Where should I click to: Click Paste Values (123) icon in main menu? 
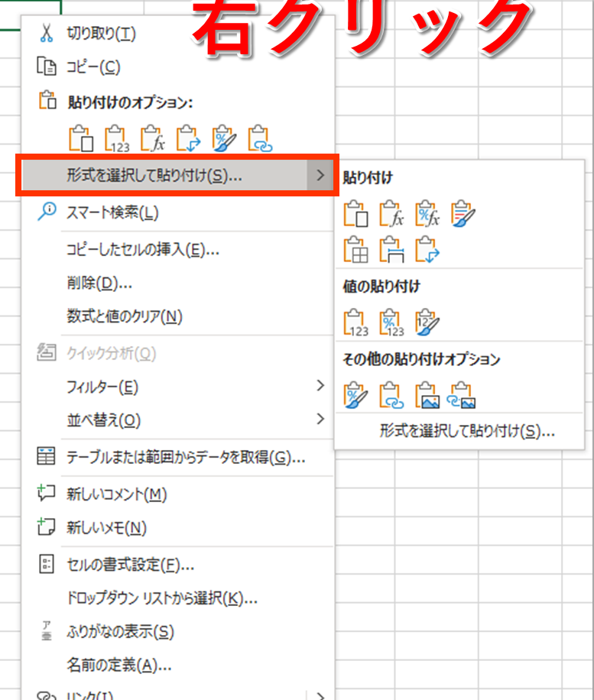point(117,138)
